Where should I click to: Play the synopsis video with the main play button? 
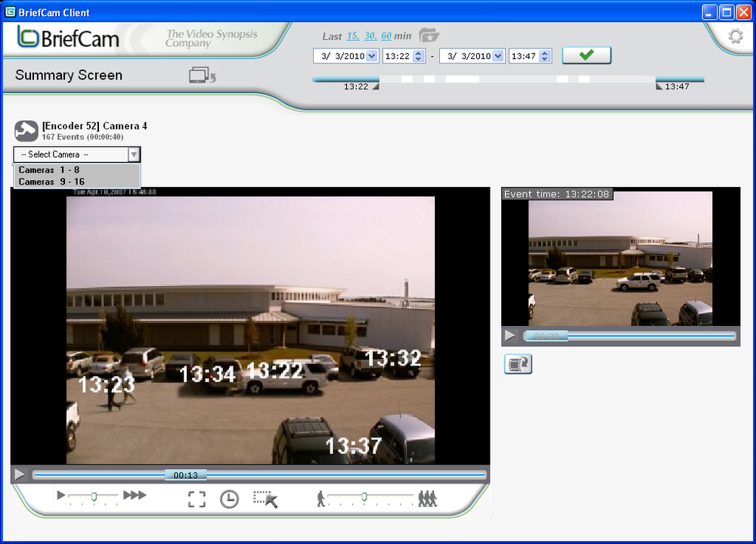19,474
